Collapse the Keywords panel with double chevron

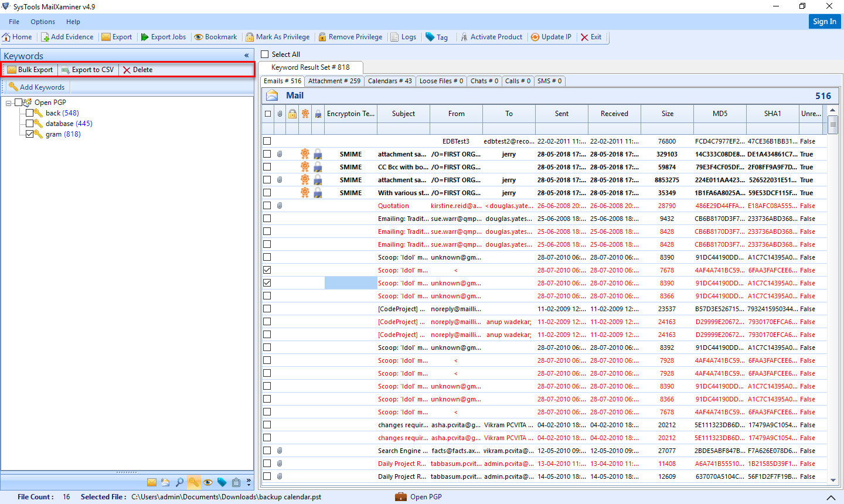(x=247, y=56)
